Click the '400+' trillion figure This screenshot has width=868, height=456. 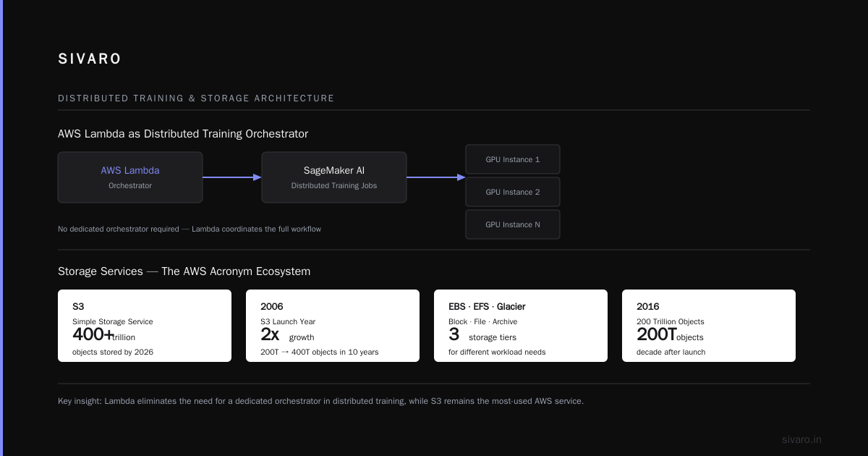[93, 334]
